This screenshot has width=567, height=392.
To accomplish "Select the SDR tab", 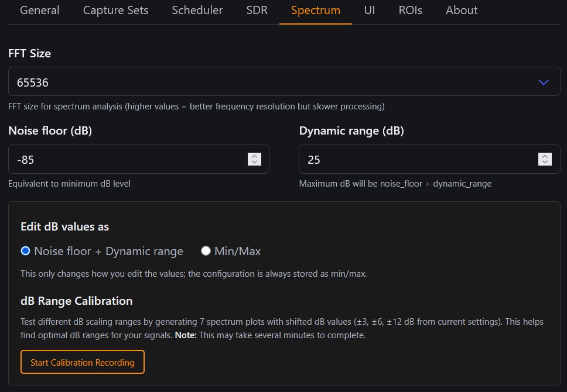I will 257,11.
